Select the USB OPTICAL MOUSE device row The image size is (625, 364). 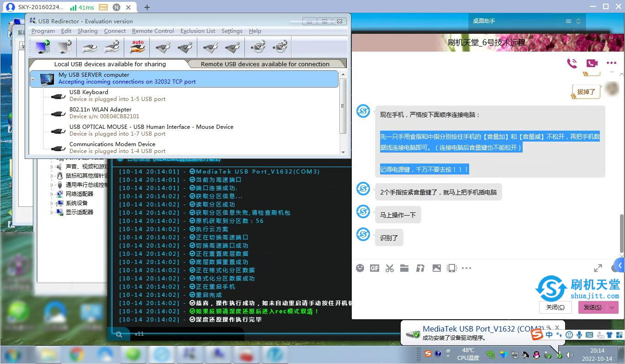pyautogui.click(x=185, y=130)
